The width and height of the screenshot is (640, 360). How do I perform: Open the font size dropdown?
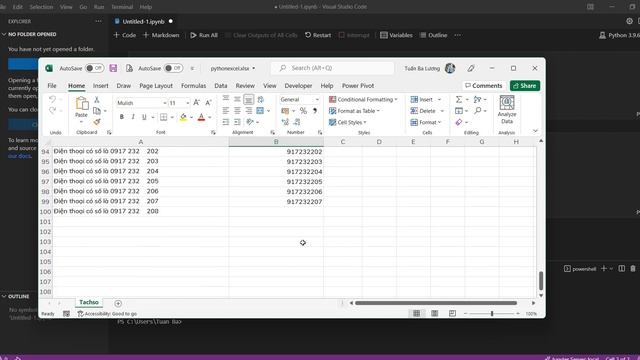(188, 103)
